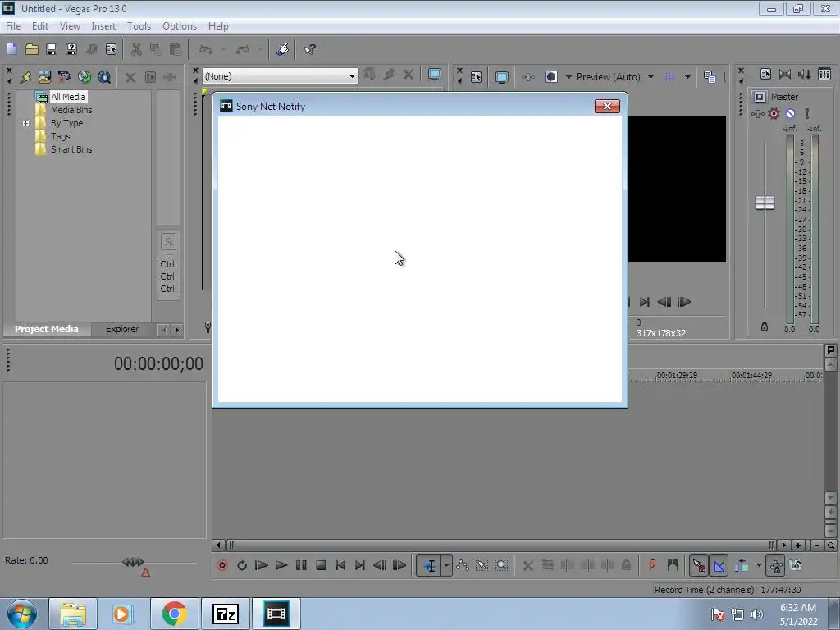
Task: Click the Go to End preview button
Action: click(x=645, y=302)
